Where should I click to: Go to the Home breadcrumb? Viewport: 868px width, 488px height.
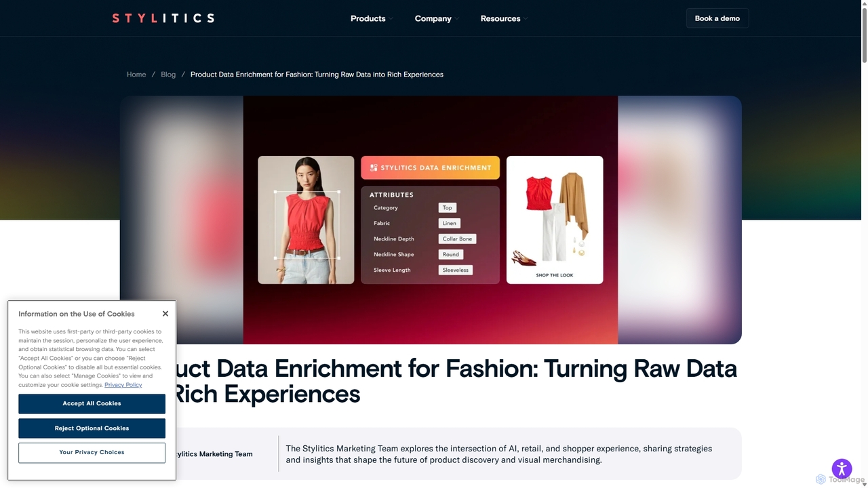(136, 75)
